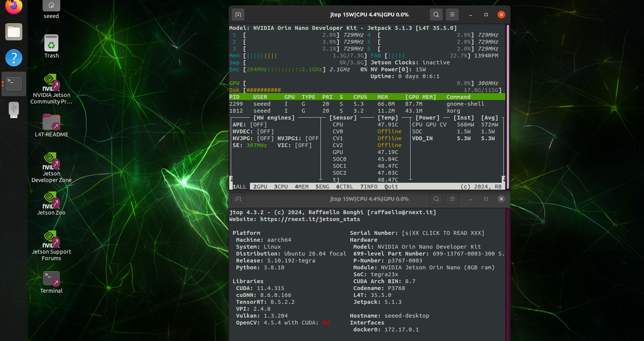Open Jetson Developer Zone shortcut

click(51, 168)
